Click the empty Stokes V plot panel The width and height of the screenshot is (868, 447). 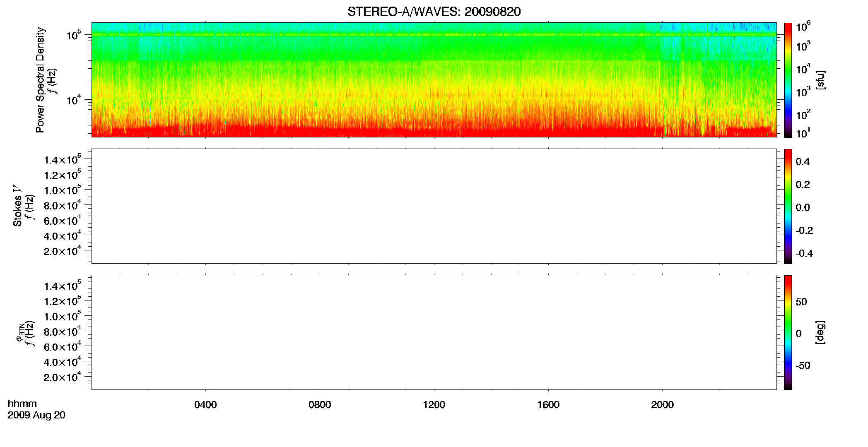click(x=434, y=206)
